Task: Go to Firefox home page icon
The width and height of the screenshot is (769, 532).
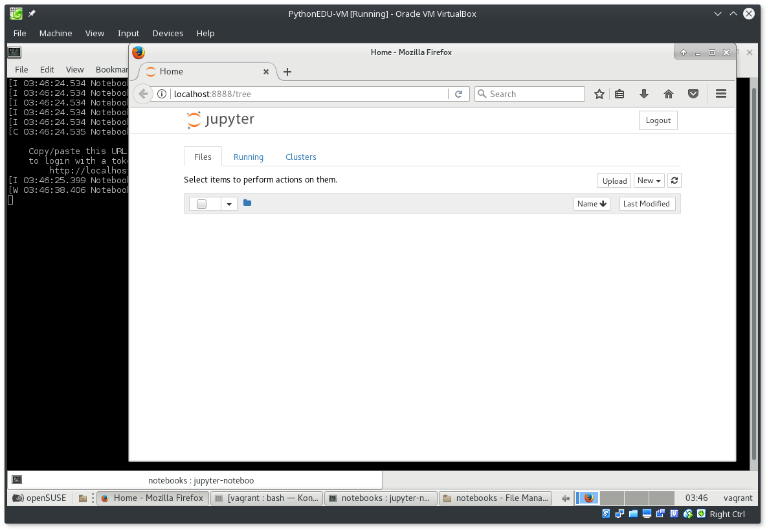Action: click(x=669, y=94)
